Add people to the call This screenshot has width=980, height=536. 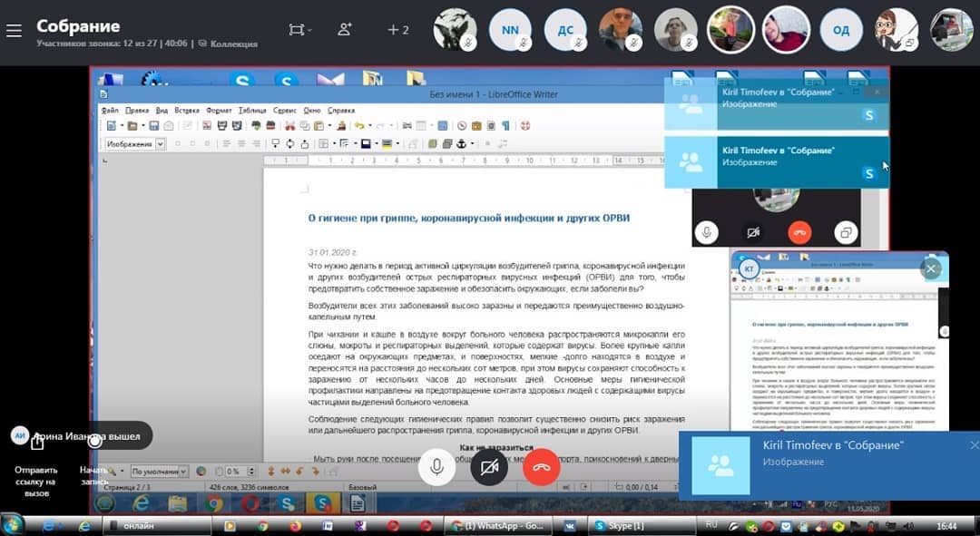pos(345,29)
